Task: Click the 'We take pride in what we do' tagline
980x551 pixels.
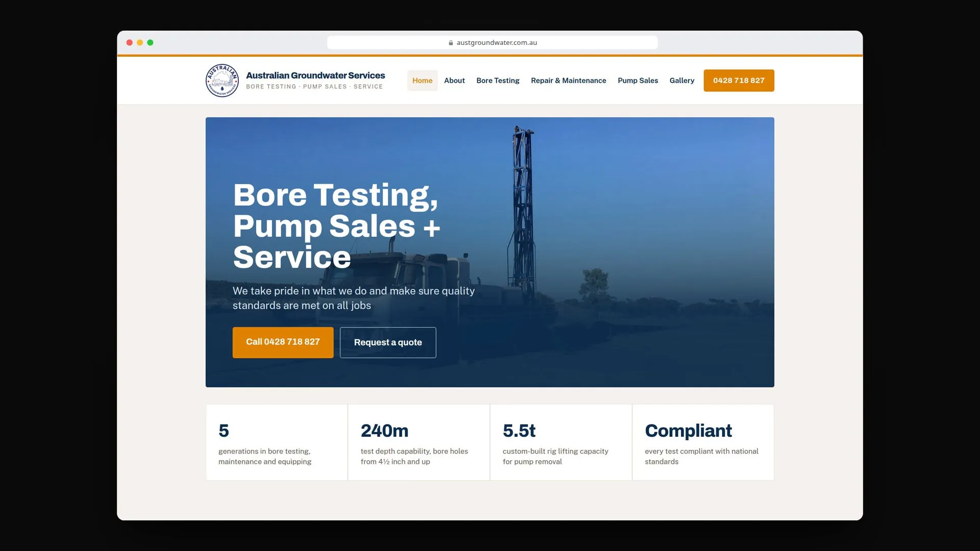Action: tap(354, 298)
